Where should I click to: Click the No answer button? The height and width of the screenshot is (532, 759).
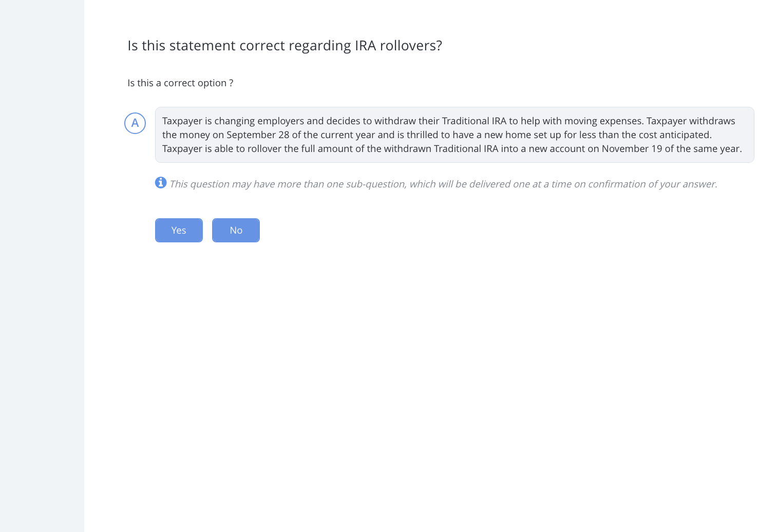coord(236,230)
